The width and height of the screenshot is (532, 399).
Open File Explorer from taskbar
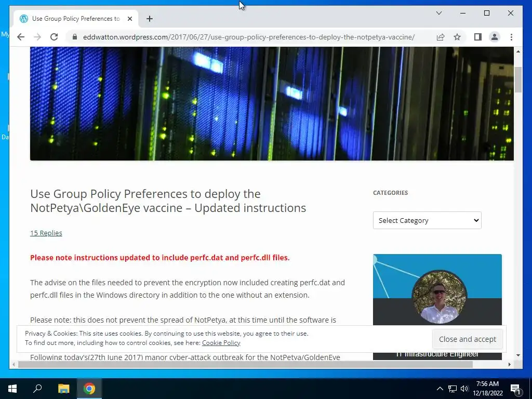tap(63, 389)
